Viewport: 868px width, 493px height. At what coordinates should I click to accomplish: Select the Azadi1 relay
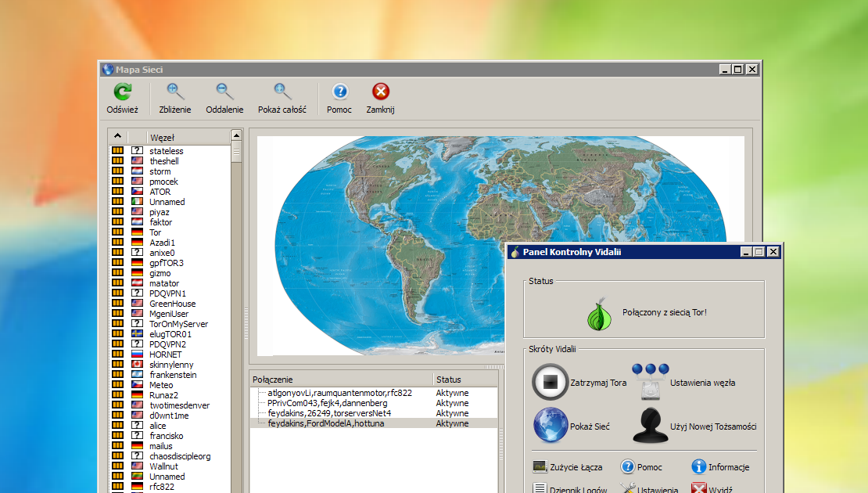[162, 243]
